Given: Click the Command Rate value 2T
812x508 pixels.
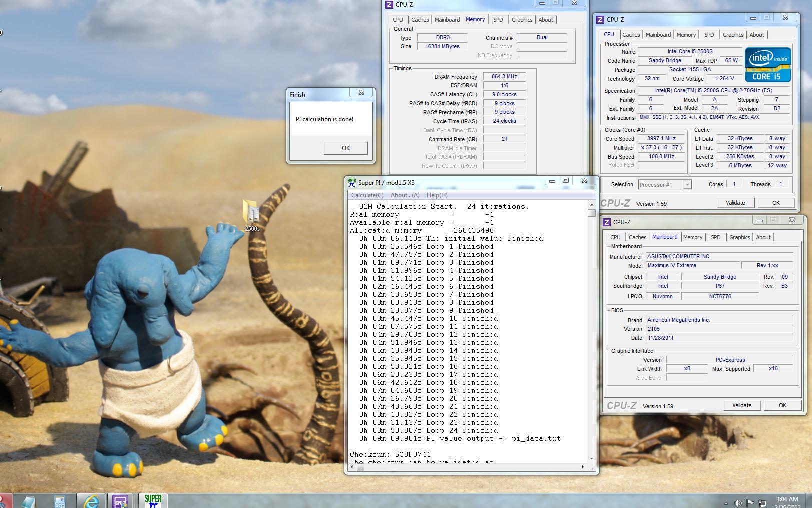Looking at the screenshot, I should click(x=504, y=139).
